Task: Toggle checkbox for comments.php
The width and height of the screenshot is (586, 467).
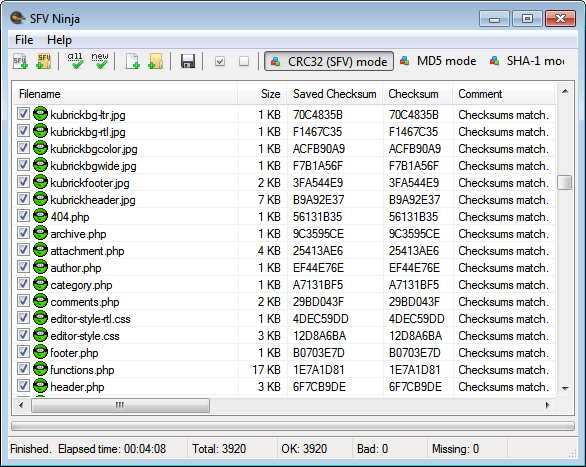Action: click(23, 301)
